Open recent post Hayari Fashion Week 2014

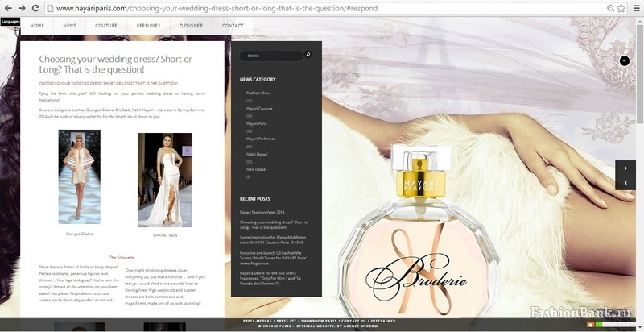point(262,213)
